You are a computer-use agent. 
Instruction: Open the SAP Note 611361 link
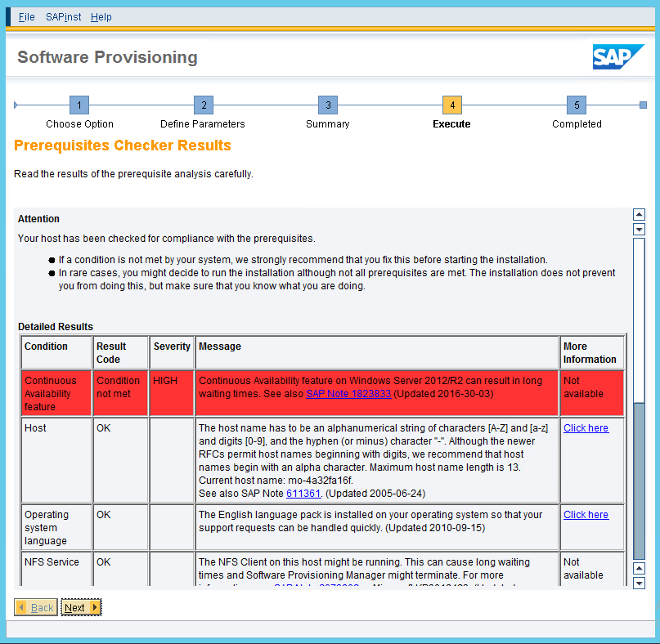coord(303,494)
